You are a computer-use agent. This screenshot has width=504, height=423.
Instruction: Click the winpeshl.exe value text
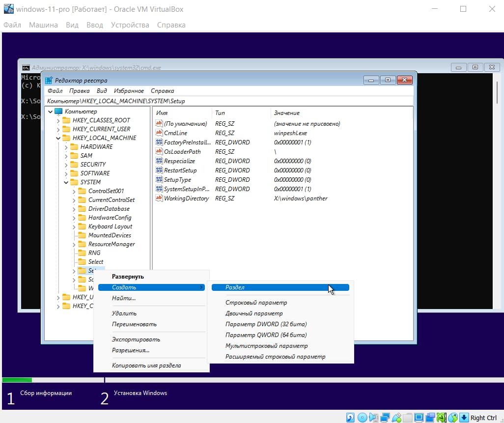[290, 133]
